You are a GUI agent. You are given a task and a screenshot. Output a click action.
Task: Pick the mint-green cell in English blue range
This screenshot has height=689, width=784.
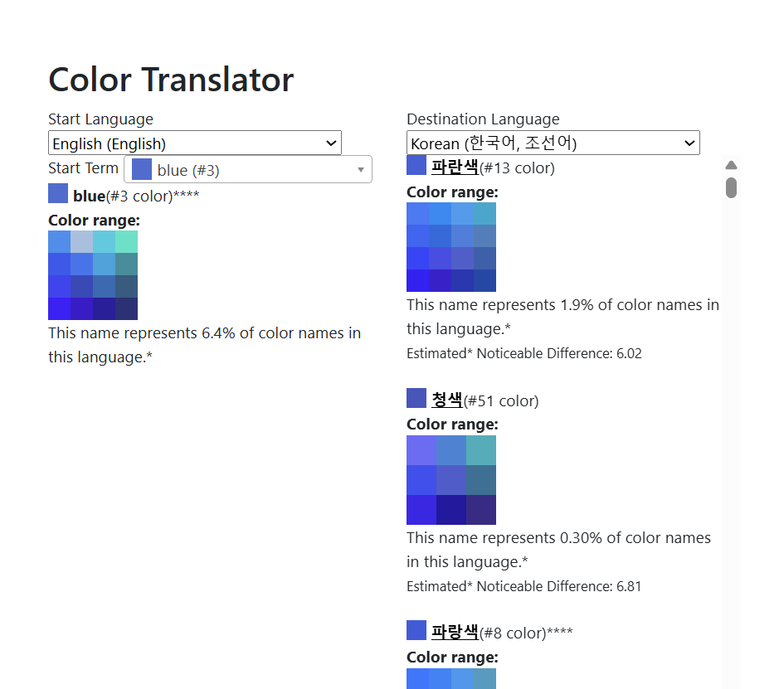pos(126,241)
